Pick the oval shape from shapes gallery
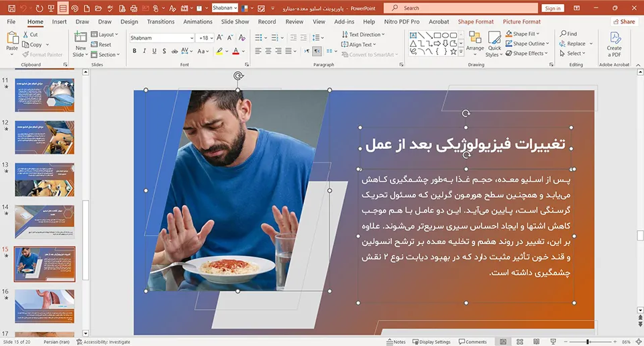 pos(445,36)
